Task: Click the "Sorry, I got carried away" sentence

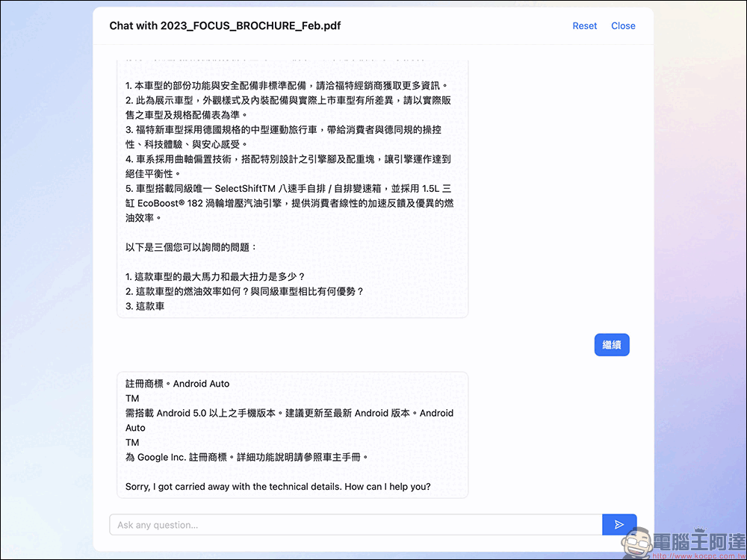Action: coord(278,487)
